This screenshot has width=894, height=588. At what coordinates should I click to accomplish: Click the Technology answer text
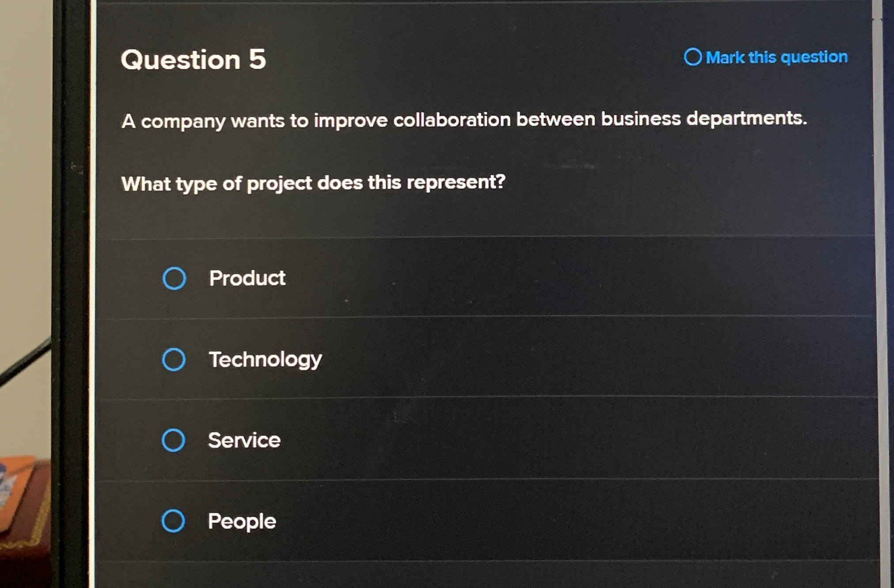[265, 360]
